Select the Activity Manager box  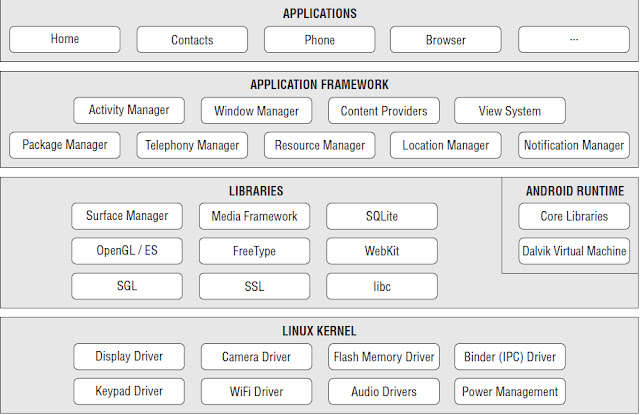point(129,111)
